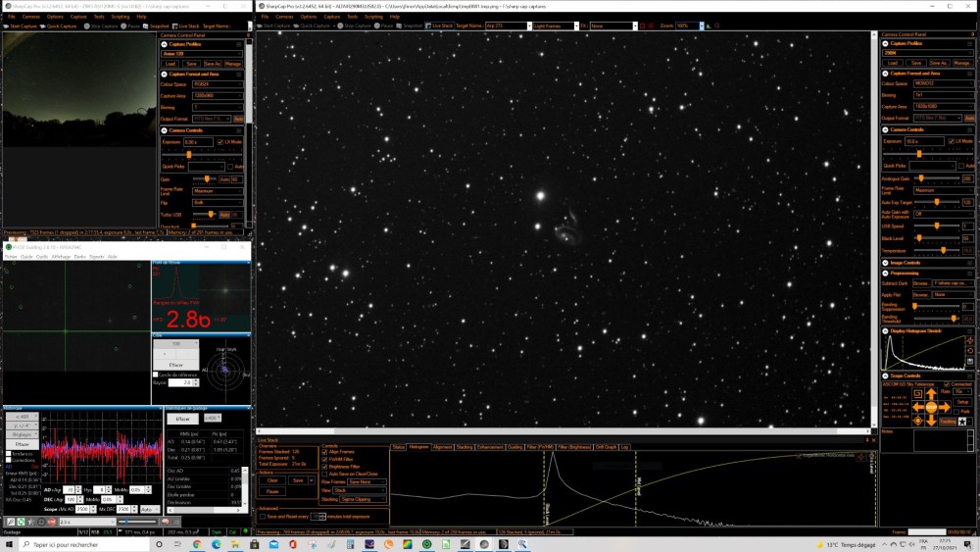Viewport: 980px width, 552px height.
Task: Click the scope move right arrow
Action: click(945, 407)
